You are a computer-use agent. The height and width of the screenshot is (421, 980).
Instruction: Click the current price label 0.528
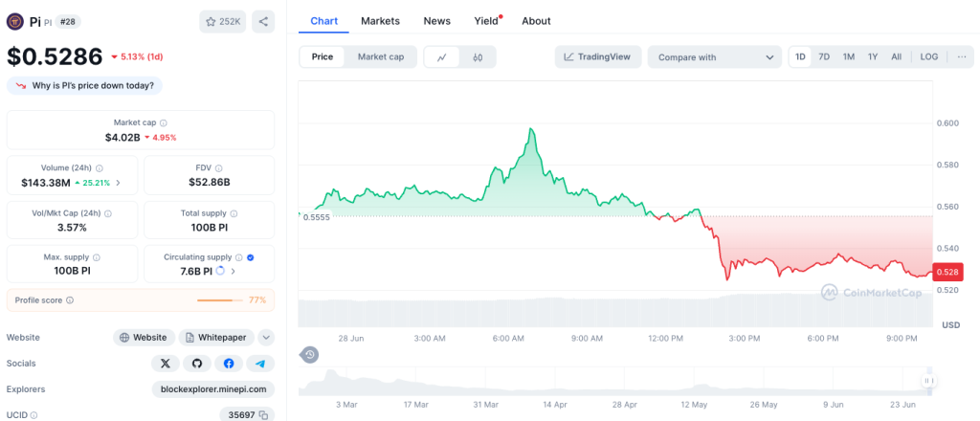click(x=947, y=272)
